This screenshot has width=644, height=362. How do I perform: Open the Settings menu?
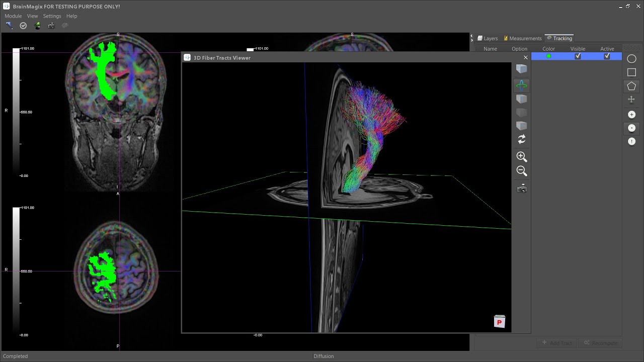tap(52, 16)
